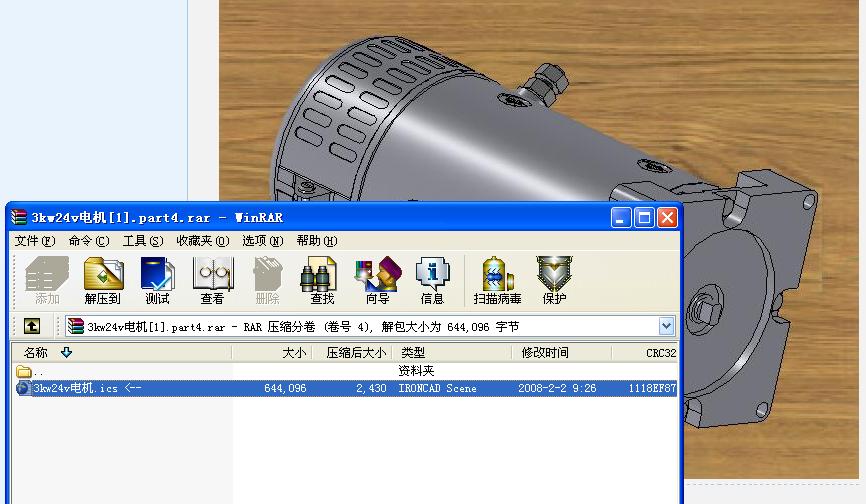The width and height of the screenshot is (866, 504).
Task: Open the Tools (工具) menu
Action: (142, 241)
